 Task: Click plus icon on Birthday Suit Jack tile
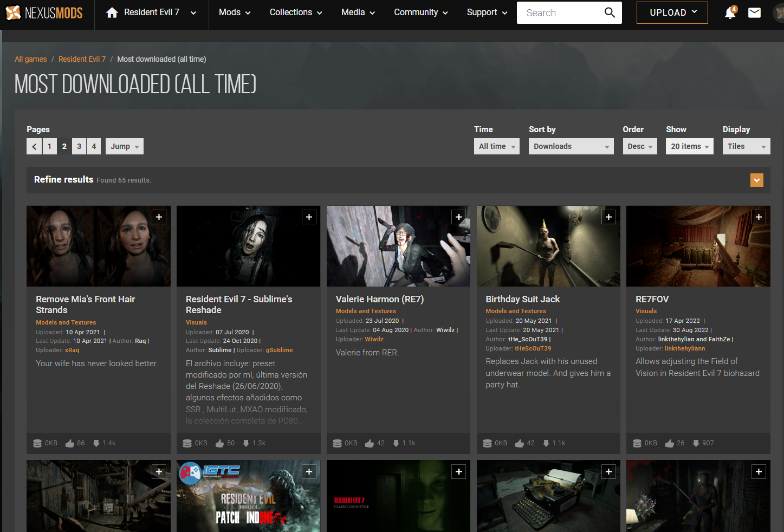click(609, 217)
